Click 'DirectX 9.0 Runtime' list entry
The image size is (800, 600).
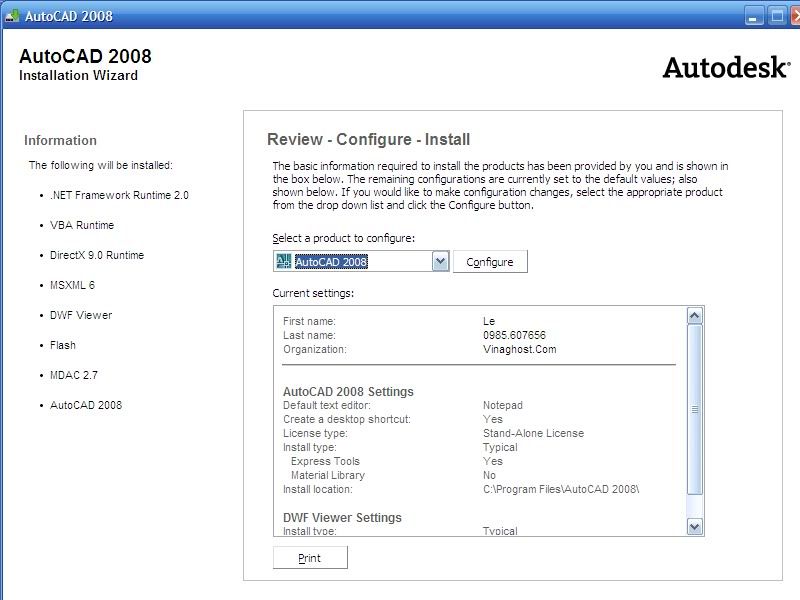(x=97, y=255)
